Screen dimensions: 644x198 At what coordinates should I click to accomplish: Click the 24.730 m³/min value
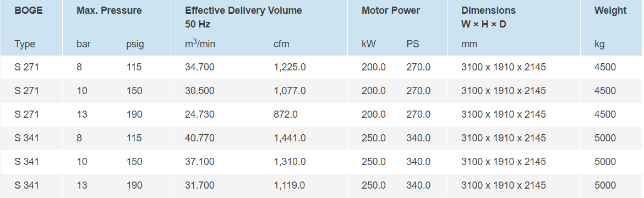[200, 114]
